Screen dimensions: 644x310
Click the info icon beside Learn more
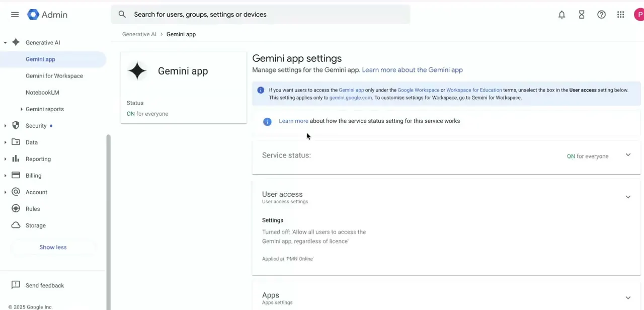tap(267, 121)
